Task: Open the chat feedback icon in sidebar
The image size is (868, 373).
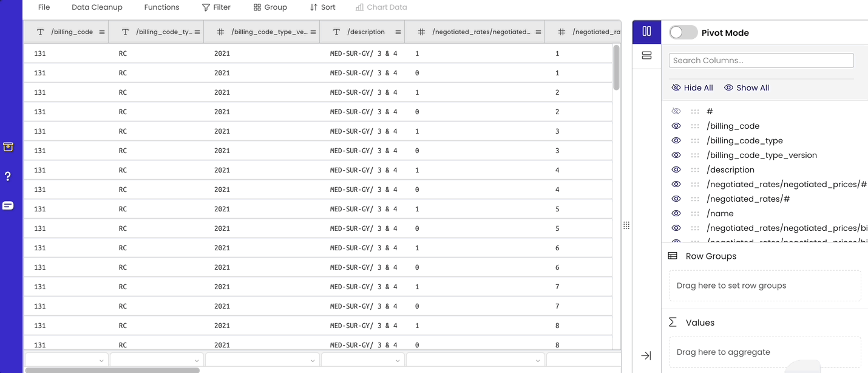Action: (x=8, y=205)
